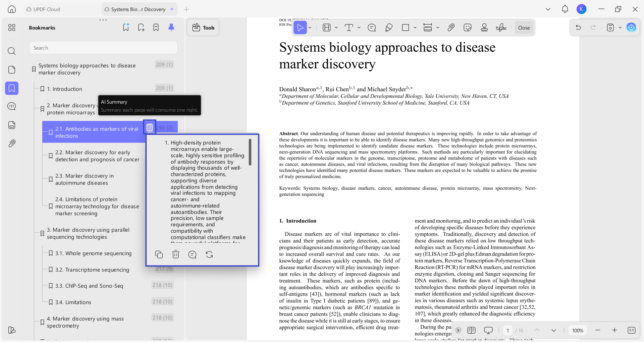Click the AI bookmark generate icon
This screenshot has height=342, width=644.
coord(126,27)
